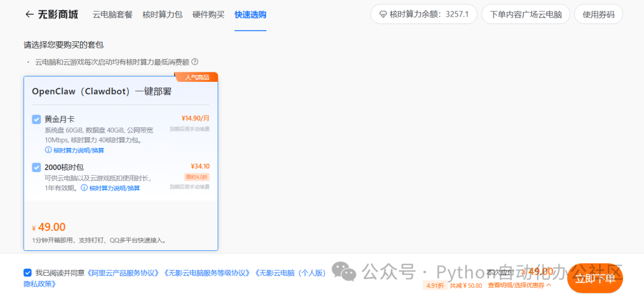Click the back arrow beside 无影商城
Image resolution: width=644 pixels, height=298 pixels.
(x=29, y=14)
